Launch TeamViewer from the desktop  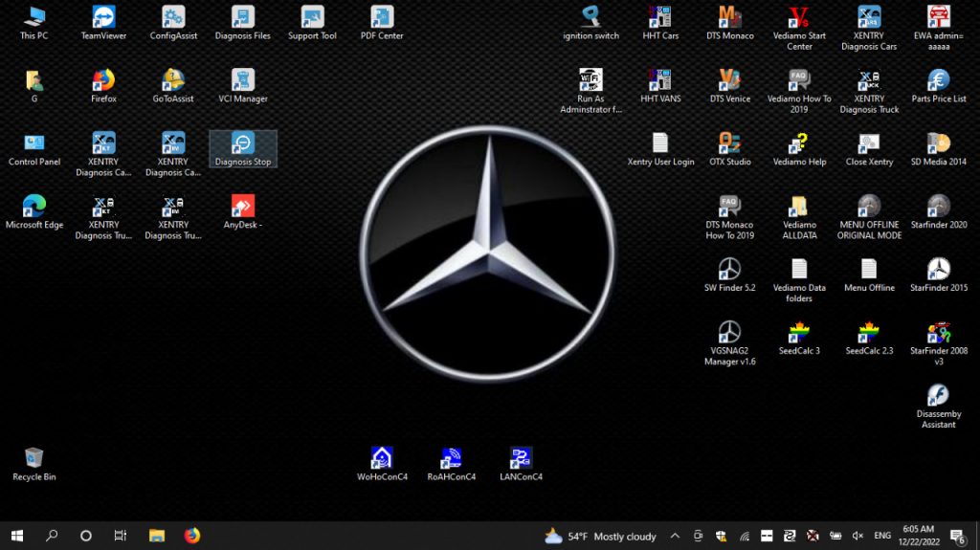103,23
